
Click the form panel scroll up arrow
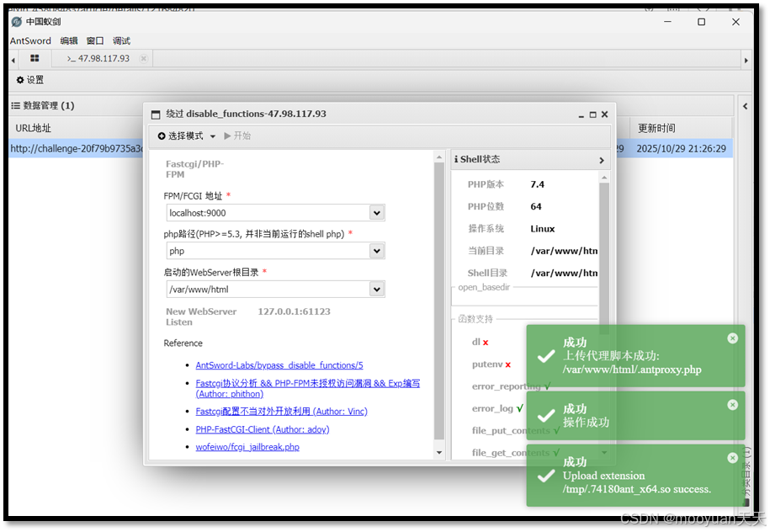coord(439,157)
